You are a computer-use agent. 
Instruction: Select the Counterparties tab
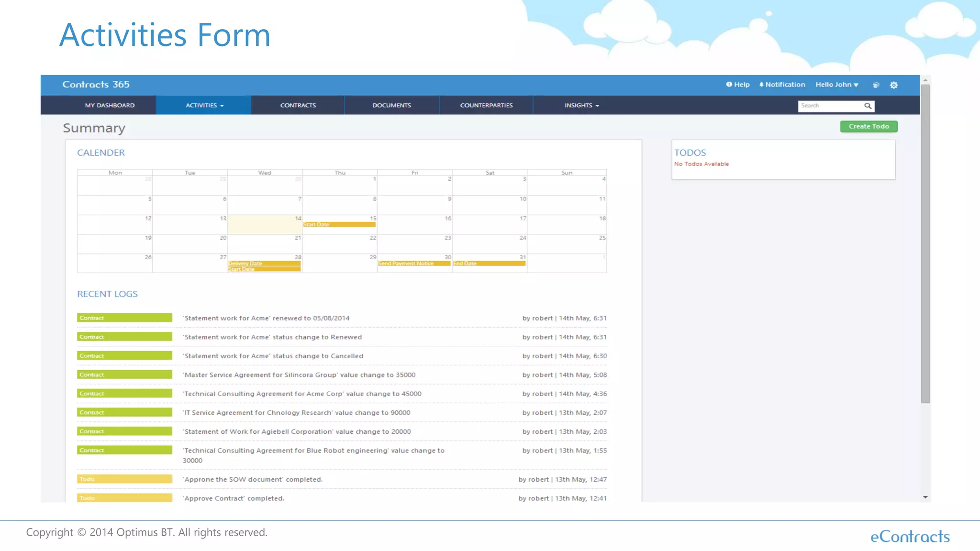[486, 105]
